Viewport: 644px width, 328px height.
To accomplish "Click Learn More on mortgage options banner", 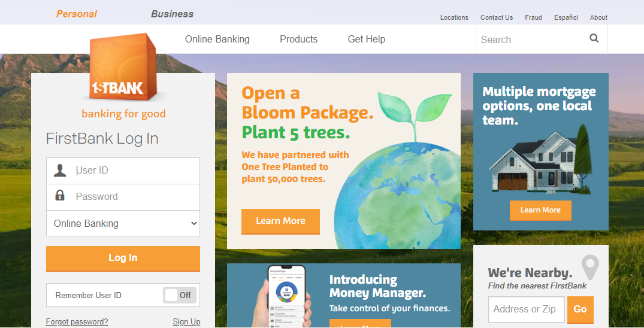I will click(x=540, y=210).
